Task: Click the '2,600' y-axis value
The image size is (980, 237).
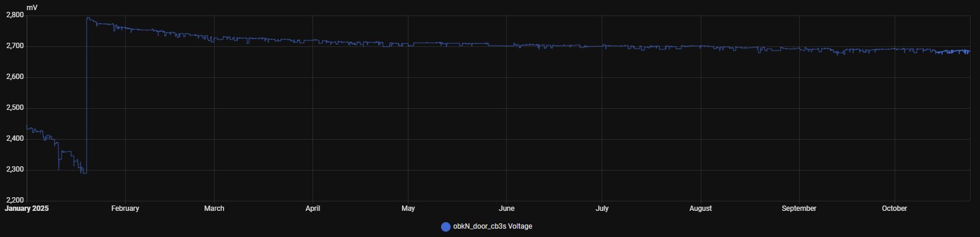Action: coord(15,77)
